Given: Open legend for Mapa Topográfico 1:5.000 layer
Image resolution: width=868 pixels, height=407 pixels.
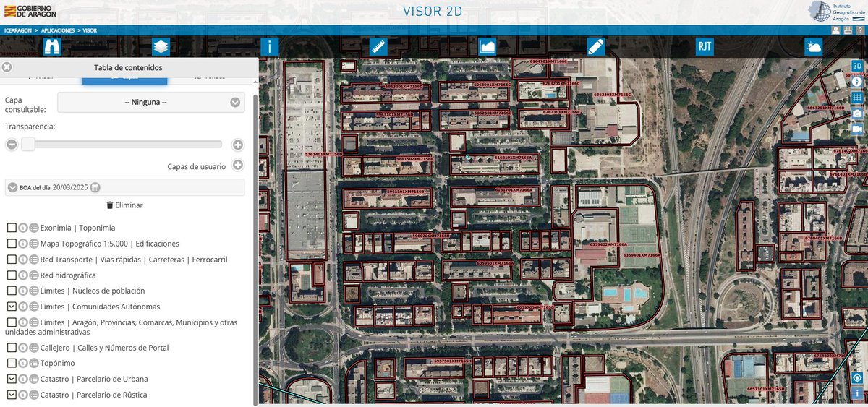Looking at the screenshot, I should tap(34, 244).
